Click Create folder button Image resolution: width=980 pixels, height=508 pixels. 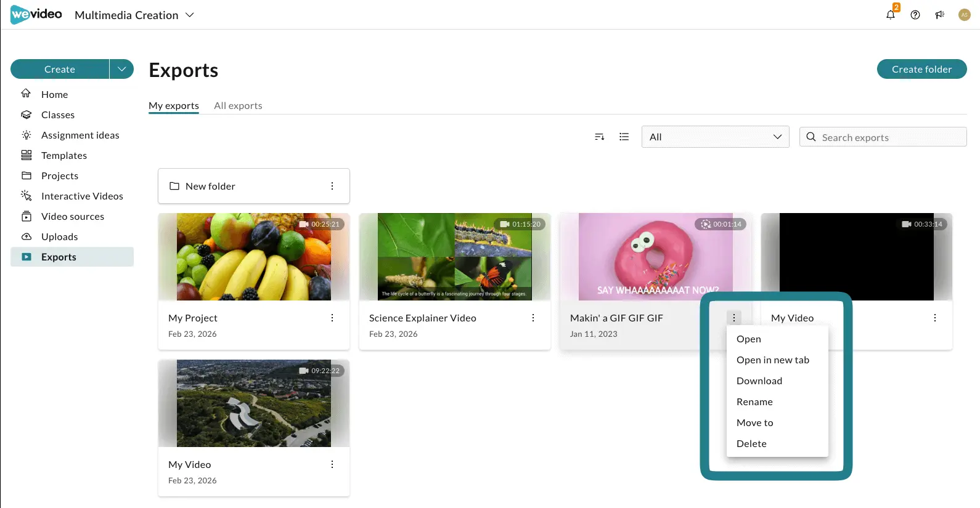pyautogui.click(x=921, y=69)
